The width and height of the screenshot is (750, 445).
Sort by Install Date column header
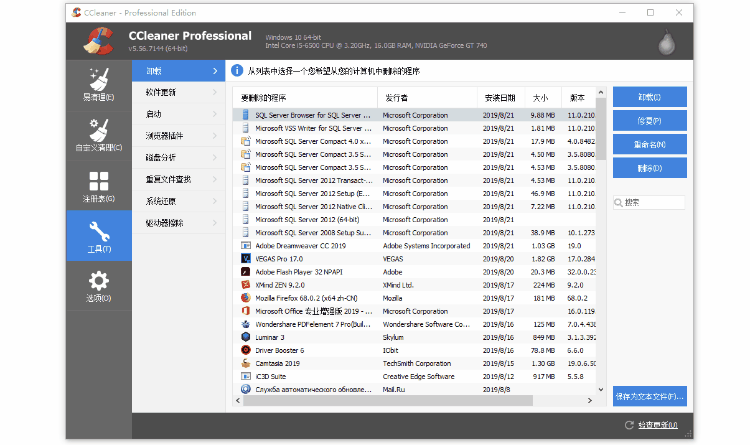pos(501,98)
